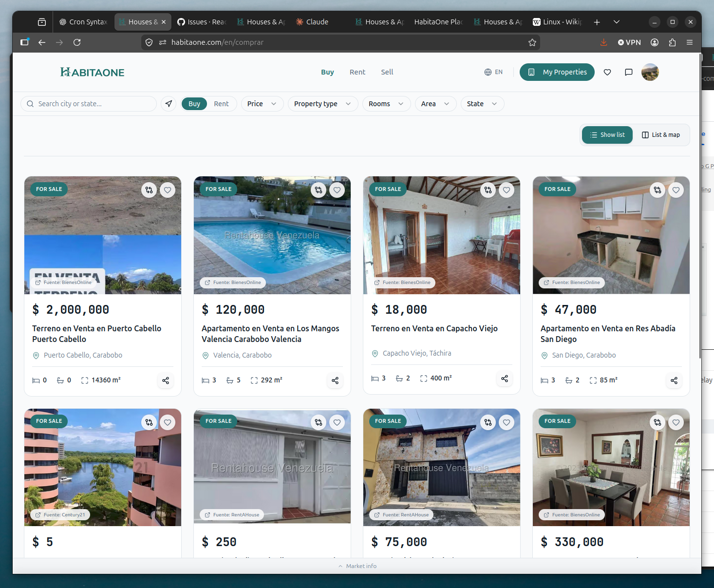Open the Rent navigation item
Image resolution: width=714 pixels, height=588 pixels.
[x=357, y=72]
